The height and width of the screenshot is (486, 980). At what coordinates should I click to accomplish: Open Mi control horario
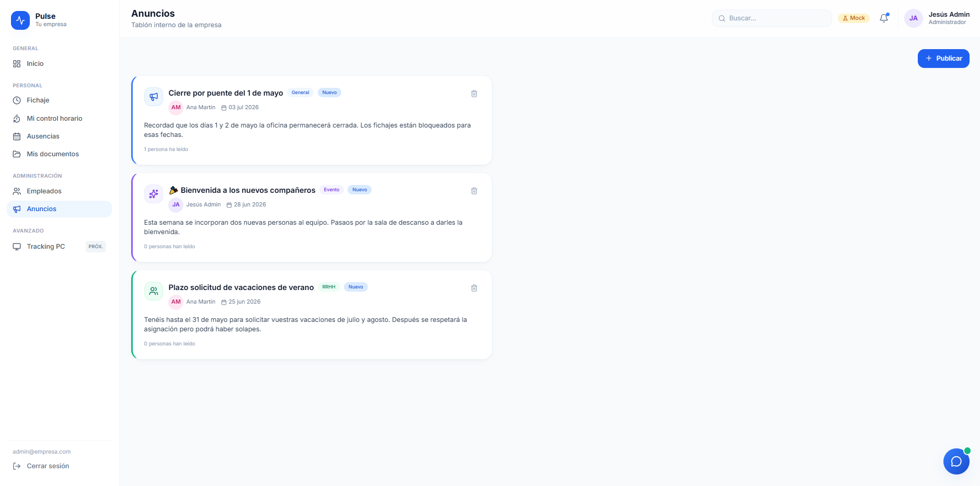[x=59, y=119]
